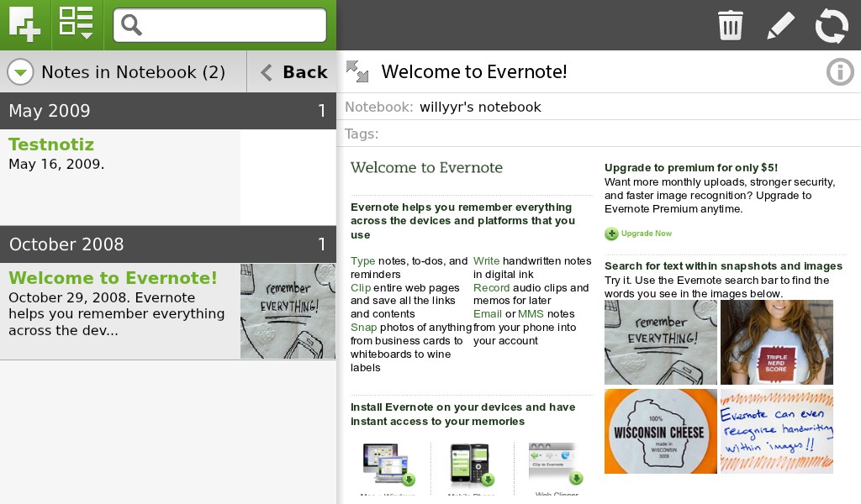Select the October 2008 group header
861x504 pixels.
click(x=168, y=244)
